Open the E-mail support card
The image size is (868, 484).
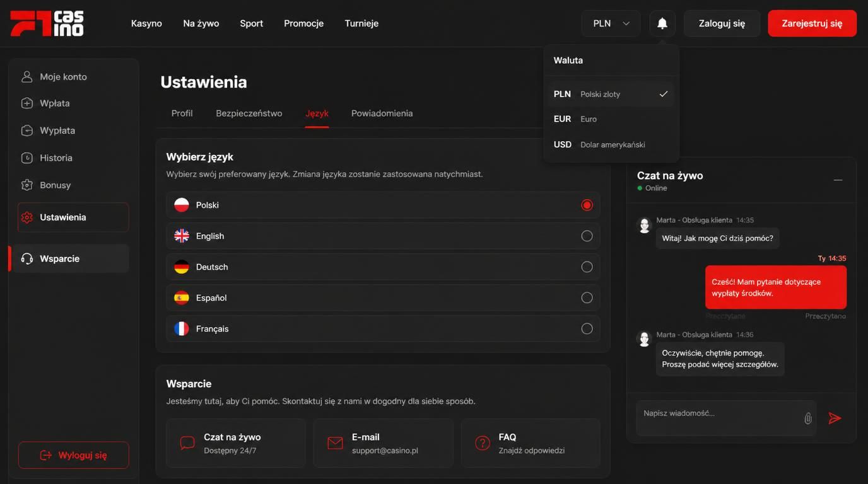tap(383, 443)
